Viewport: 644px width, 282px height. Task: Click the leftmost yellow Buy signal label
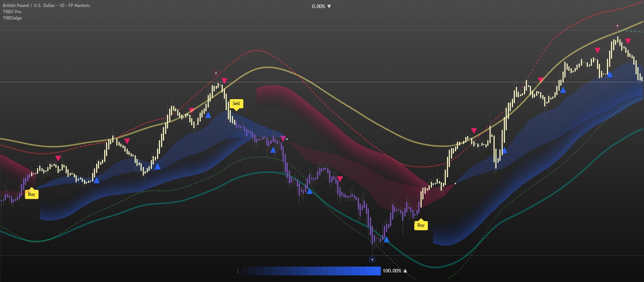32,194
